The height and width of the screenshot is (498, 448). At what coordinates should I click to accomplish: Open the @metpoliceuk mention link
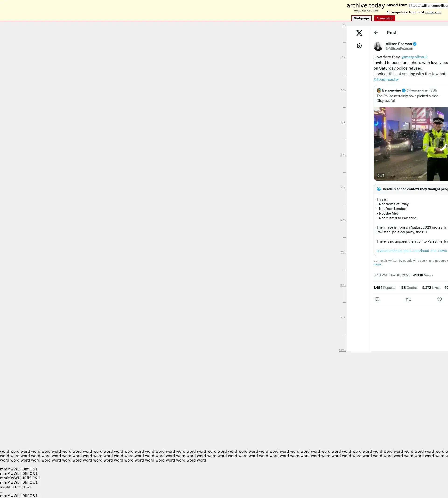click(414, 57)
